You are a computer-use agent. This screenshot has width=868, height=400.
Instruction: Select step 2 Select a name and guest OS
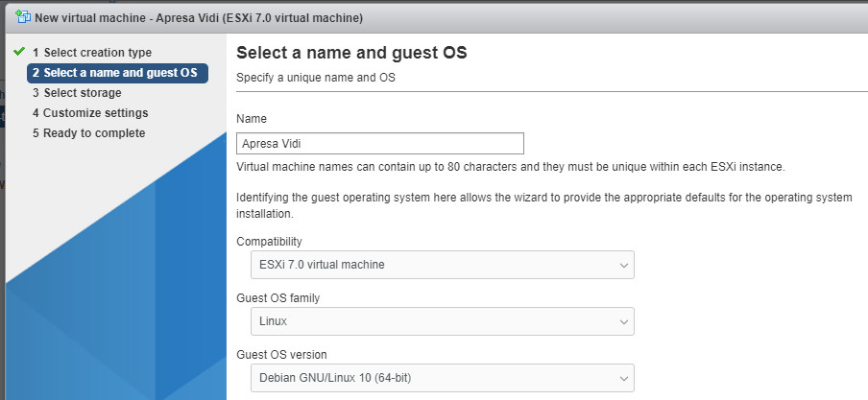117,73
